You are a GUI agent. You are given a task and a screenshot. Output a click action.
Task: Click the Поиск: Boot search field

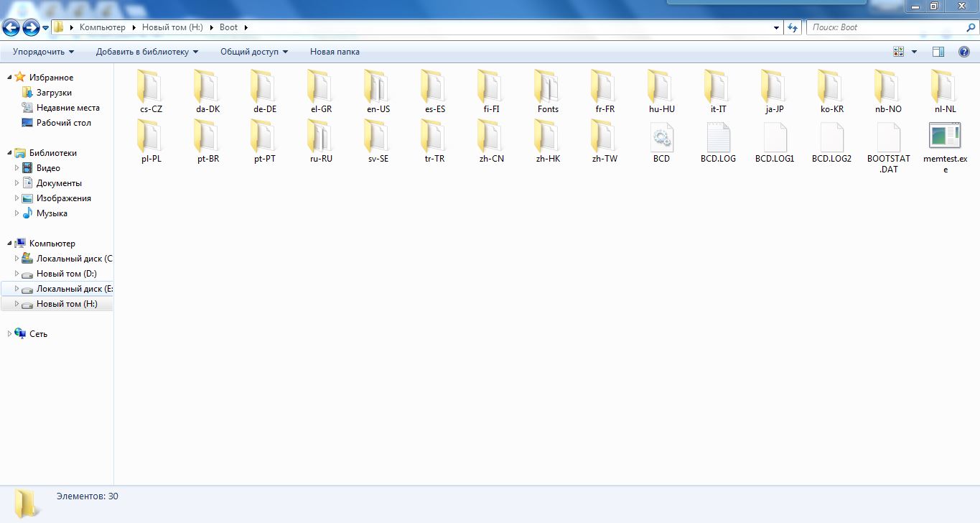886,28
